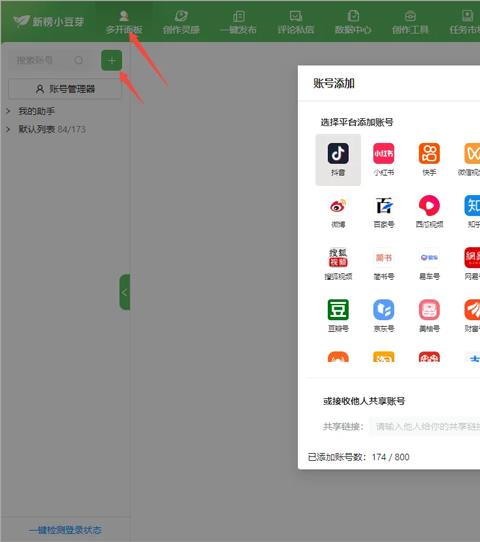Select the 百家号 platform icon

(384, 206)
